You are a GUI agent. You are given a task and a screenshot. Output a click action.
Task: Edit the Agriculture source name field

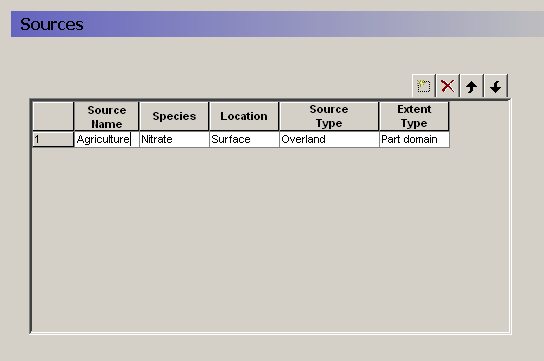pyautogui.click(x=107, y=139)
